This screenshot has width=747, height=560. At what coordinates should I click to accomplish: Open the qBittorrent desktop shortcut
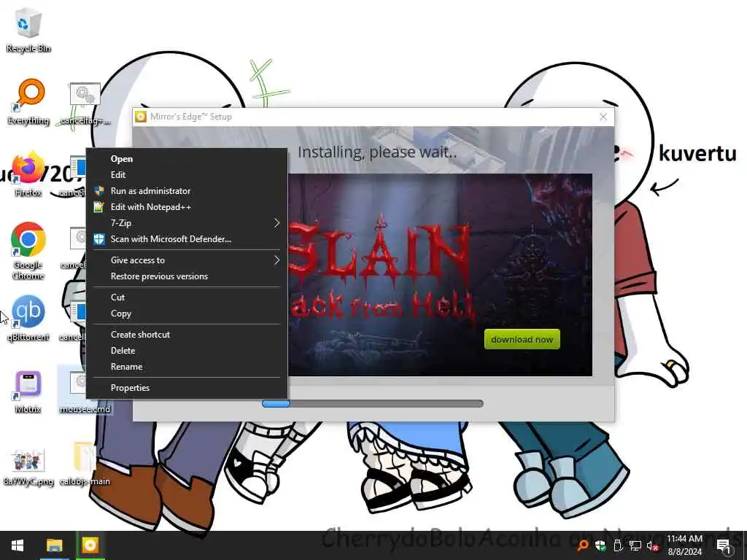coord(28,318)
